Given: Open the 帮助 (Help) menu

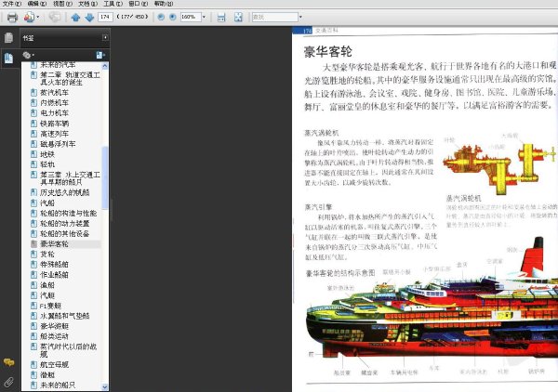Looking at the screenshot, I should 164,4.
